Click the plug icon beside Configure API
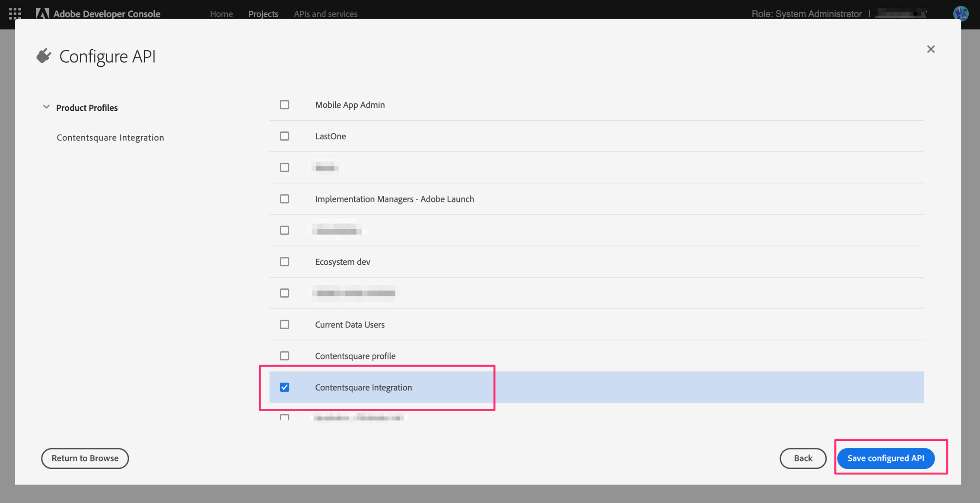 pos(44,56)
